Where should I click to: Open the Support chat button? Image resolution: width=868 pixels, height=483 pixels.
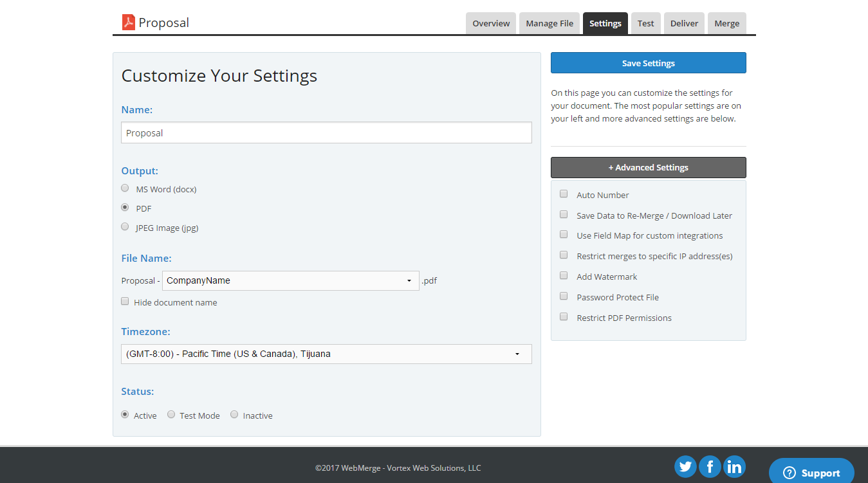(811, 472)
